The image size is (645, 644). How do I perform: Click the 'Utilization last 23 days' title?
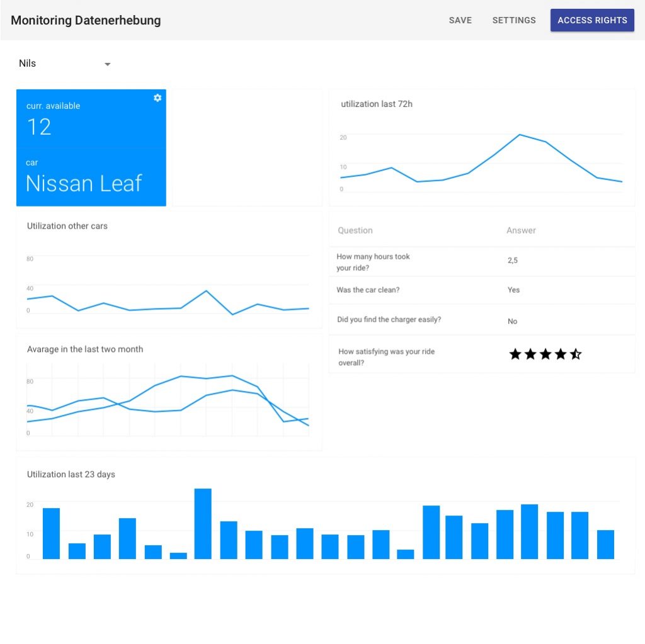click(x=71, y=474)
